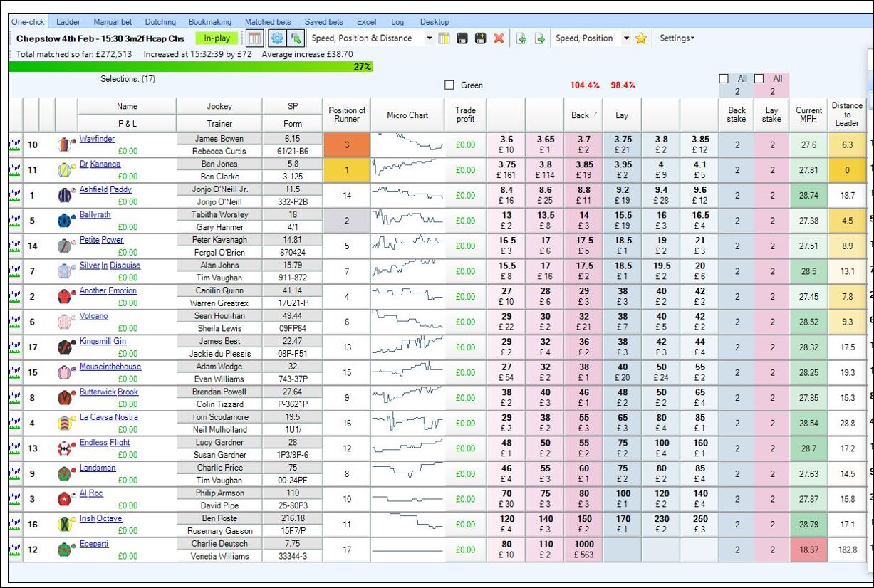Click the red X delete icon
The width and height of the screenshot is (874, 588).
(x=499, y=38)
